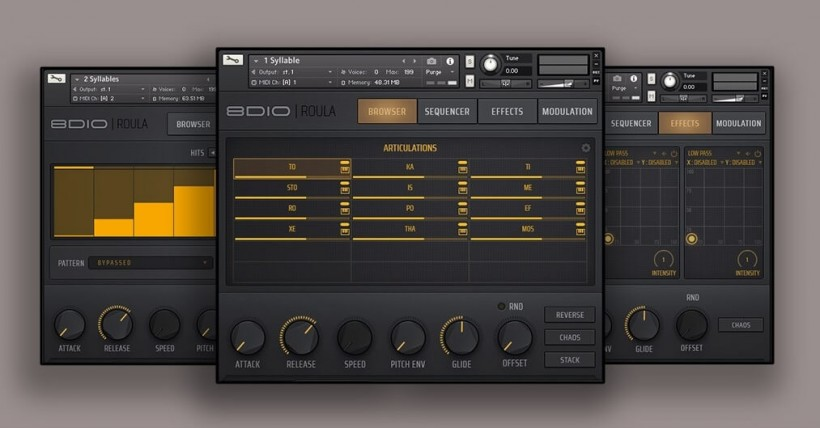Expand the 1 Syllable instrument name dropdown
Viewport: 820px width, 428px height.
pyautogui.click(x=256, y=61)
